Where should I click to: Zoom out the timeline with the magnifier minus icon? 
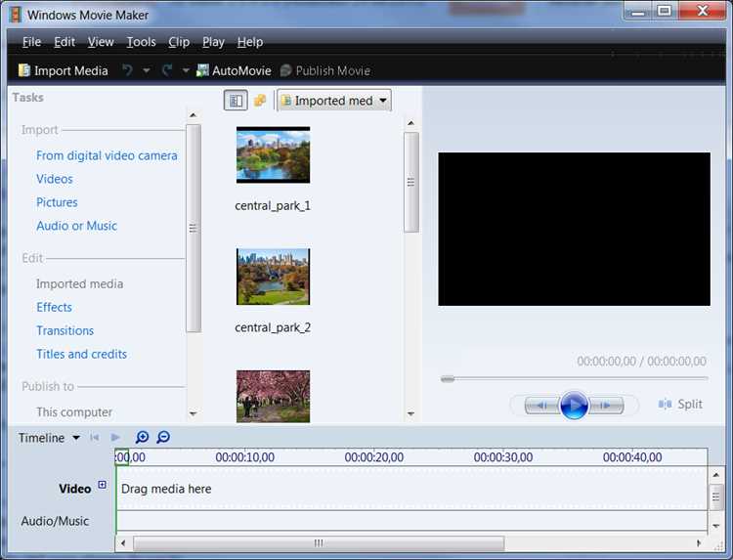click(163, 437)
